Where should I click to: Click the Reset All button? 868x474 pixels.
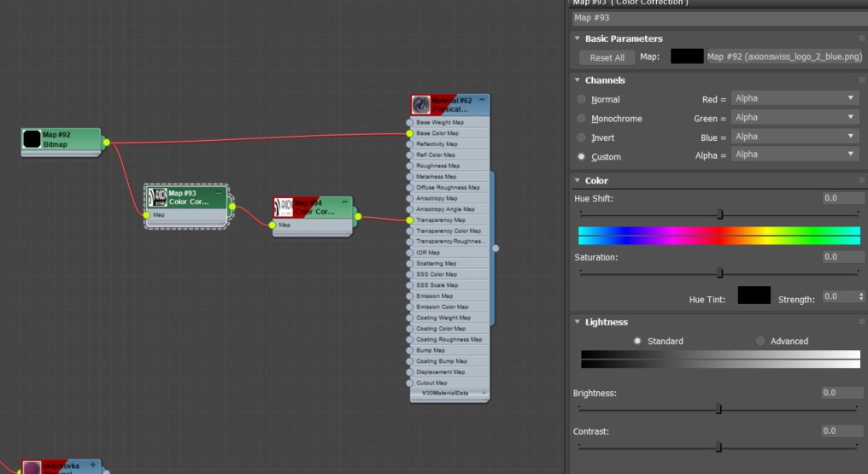[607, 57]
